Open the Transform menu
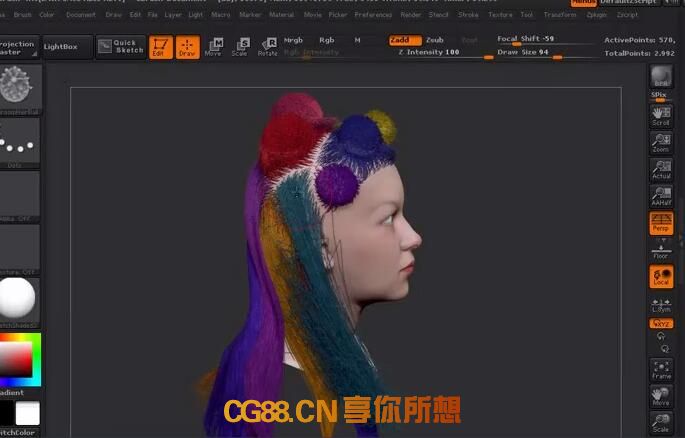Image resolution: width=685 pixels, height=438 pixels. pyautogui.click(x=560, y=15)
